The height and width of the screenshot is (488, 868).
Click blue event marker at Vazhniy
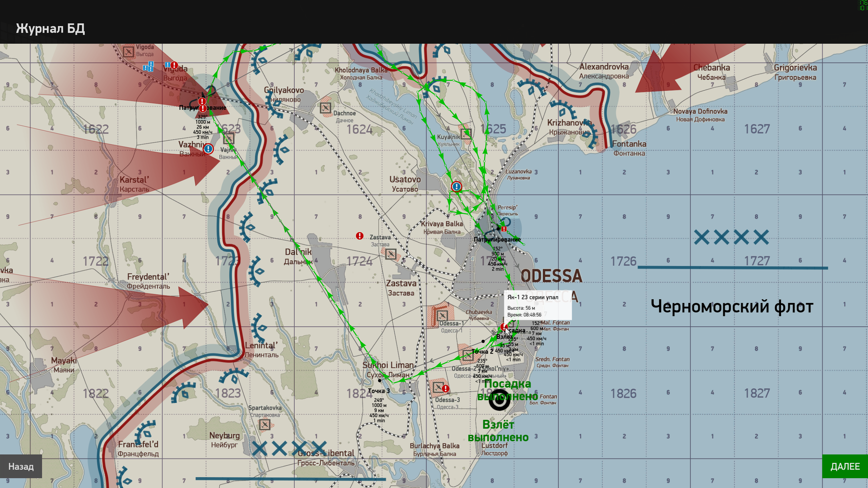click(208, 149)
